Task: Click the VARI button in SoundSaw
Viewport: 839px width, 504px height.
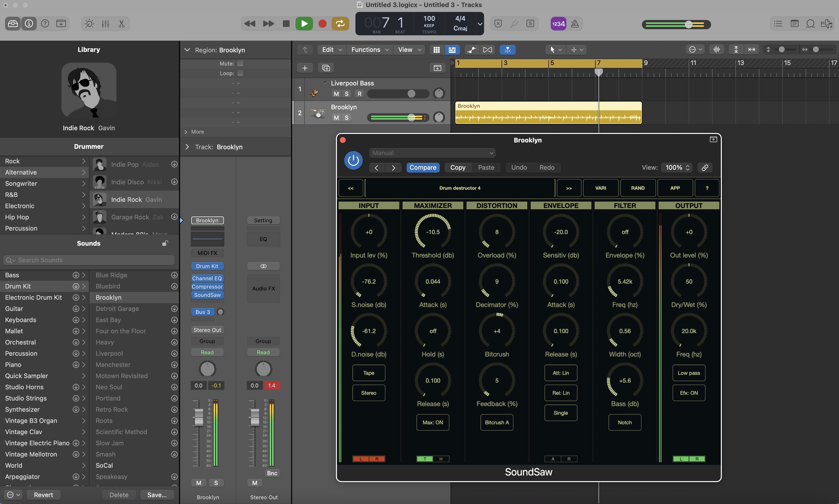Action: [601, 188]
